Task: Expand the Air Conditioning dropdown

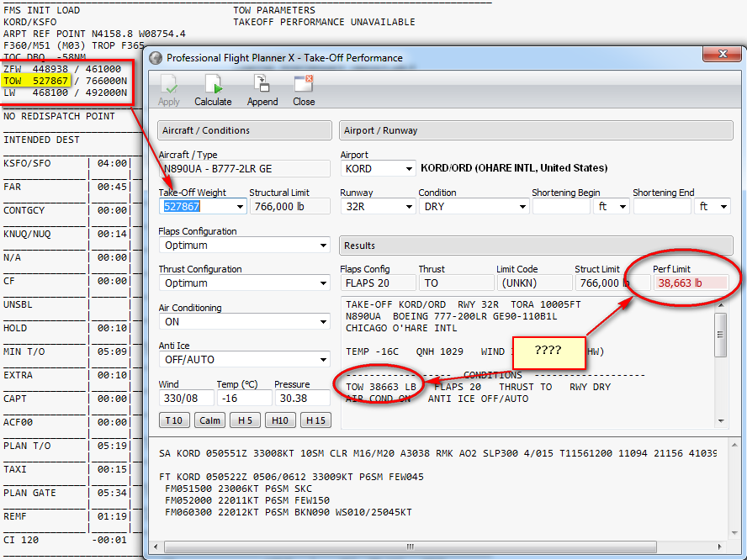Action: 323,322
